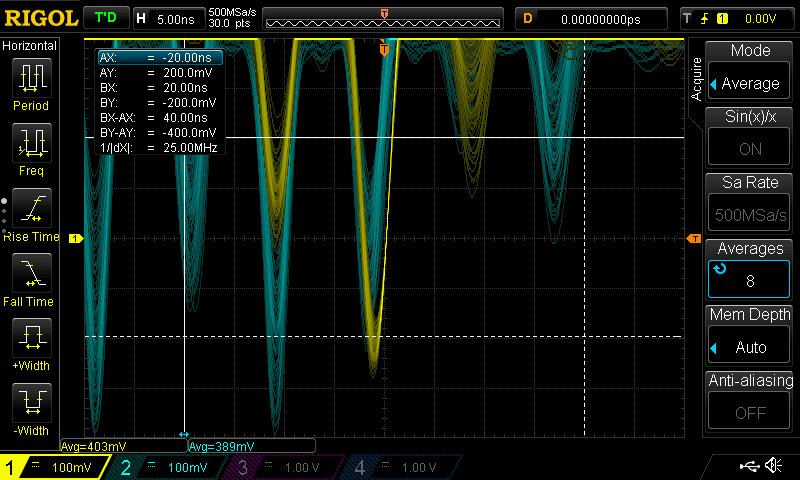Viewport: 800px width, 480px height.
Task: Select the AX cursor value row
Action: [x=160, y=58]
